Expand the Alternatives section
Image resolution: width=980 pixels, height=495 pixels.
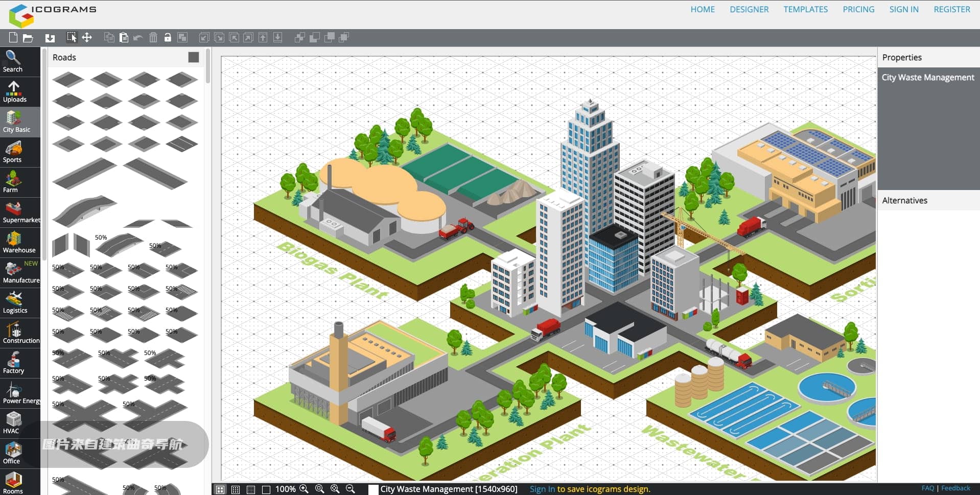[x=904, y=200]
